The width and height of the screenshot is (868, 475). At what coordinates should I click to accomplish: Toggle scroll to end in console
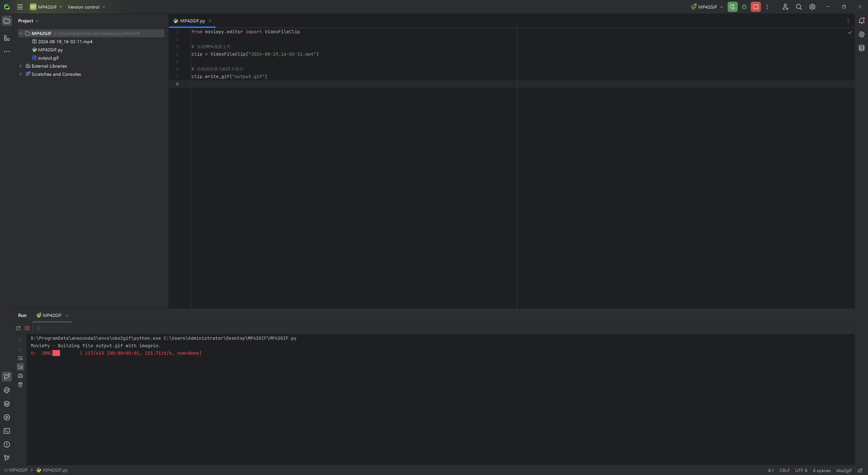coord(20,366)
